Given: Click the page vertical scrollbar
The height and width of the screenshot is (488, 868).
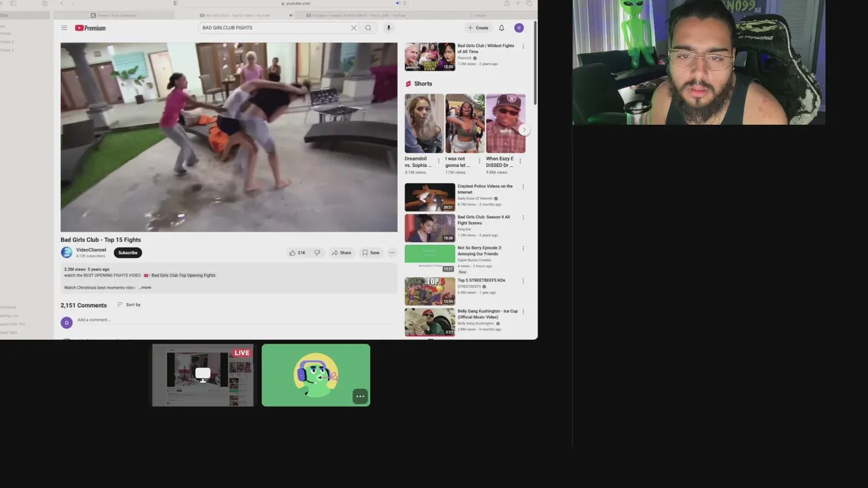Looking at the screenshot, I should (535, 63).
